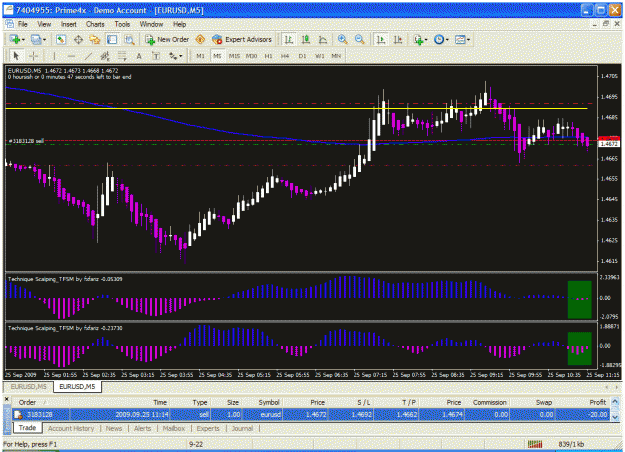This screenshot has width=625, height=452.
Task: Select the Fibonacci Retracement tool
Action: (x=122, y=56)
